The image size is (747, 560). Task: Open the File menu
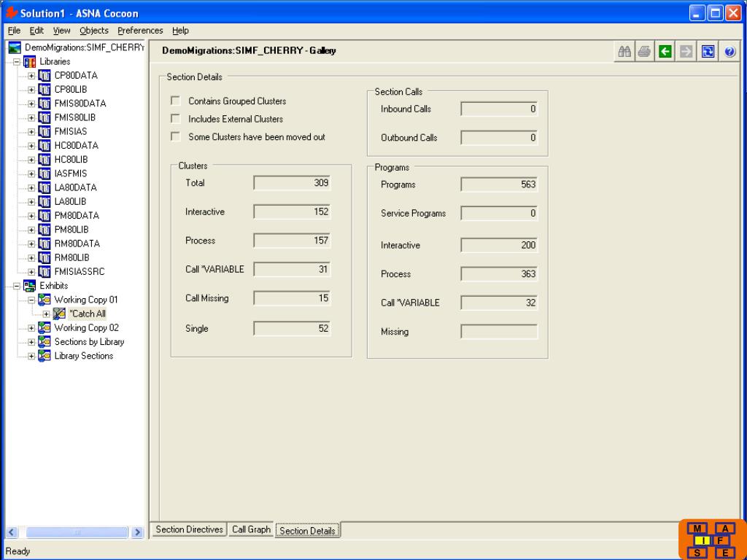(x=14, y=31)
